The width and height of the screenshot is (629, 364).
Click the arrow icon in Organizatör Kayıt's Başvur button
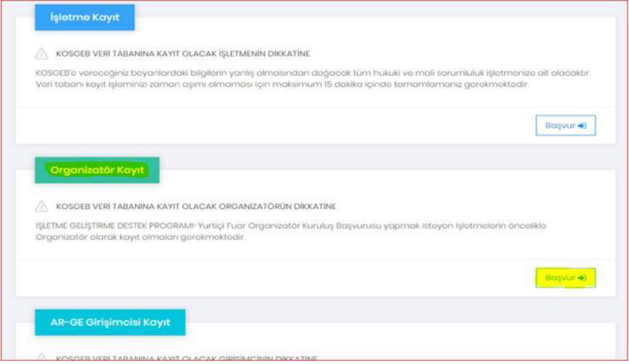tap(582, 278)
